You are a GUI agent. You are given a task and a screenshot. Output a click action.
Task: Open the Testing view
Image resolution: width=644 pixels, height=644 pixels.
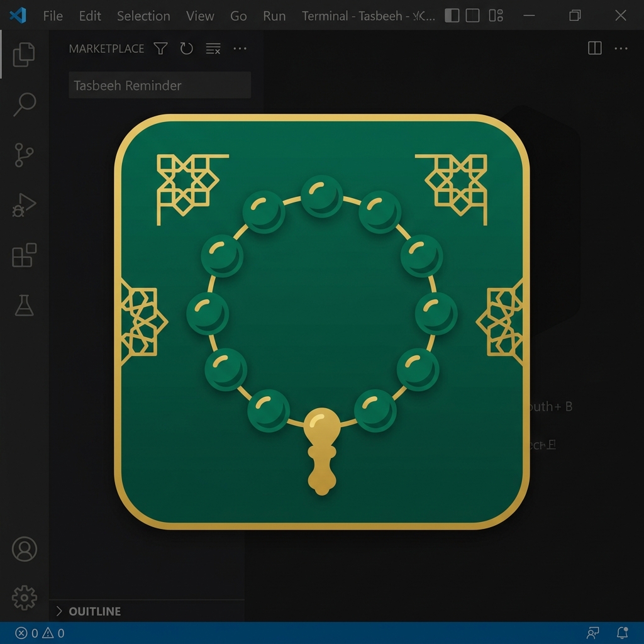point(24,306)
